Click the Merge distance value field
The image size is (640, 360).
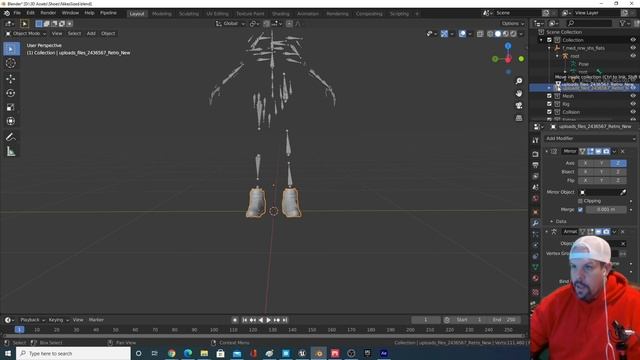point(606,209)
